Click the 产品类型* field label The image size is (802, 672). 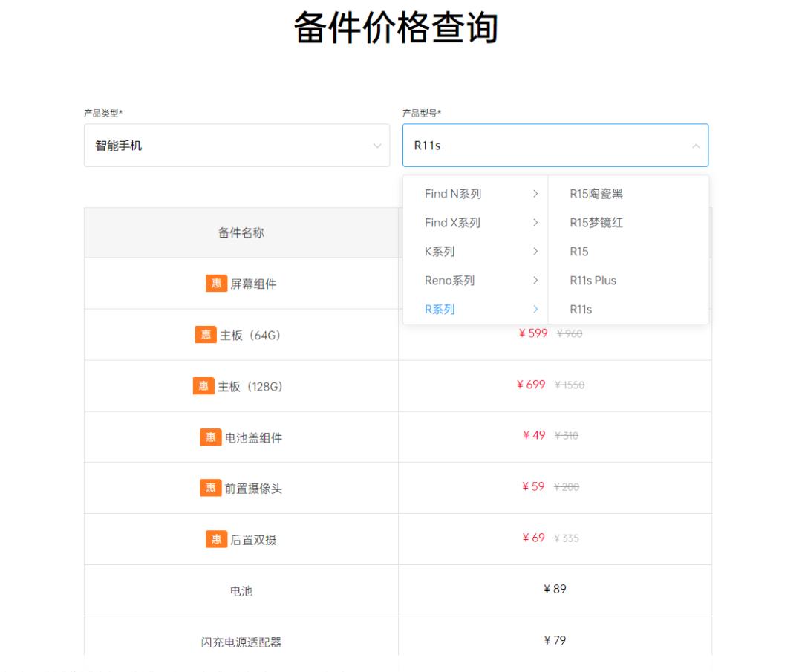pos(103,113)
